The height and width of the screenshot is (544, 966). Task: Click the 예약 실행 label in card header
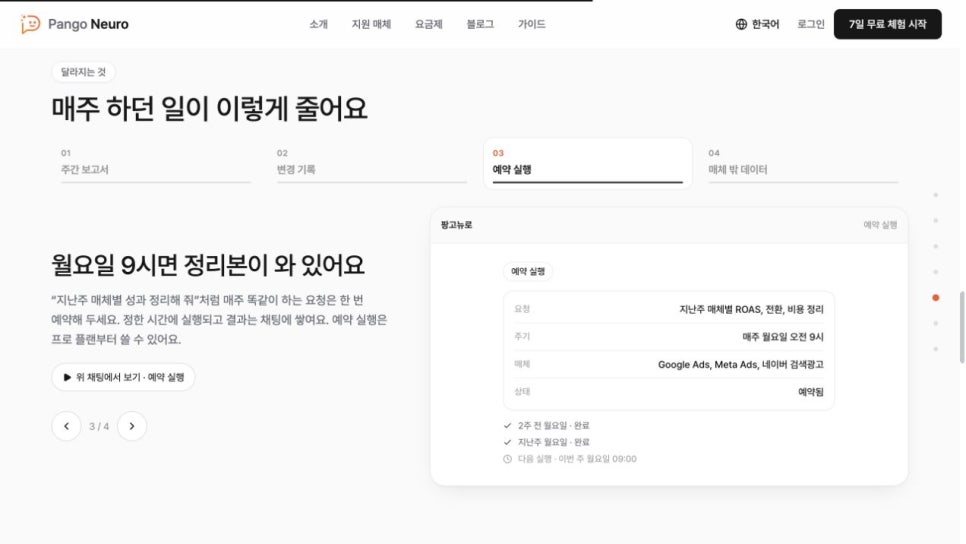pyautogui.click(x=880, y=225)
